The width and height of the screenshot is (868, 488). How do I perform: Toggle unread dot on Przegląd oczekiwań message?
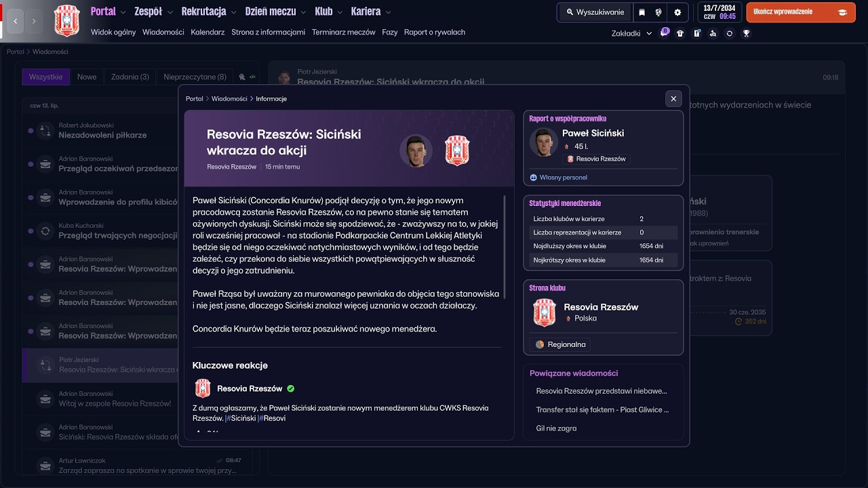click(31, 163)
